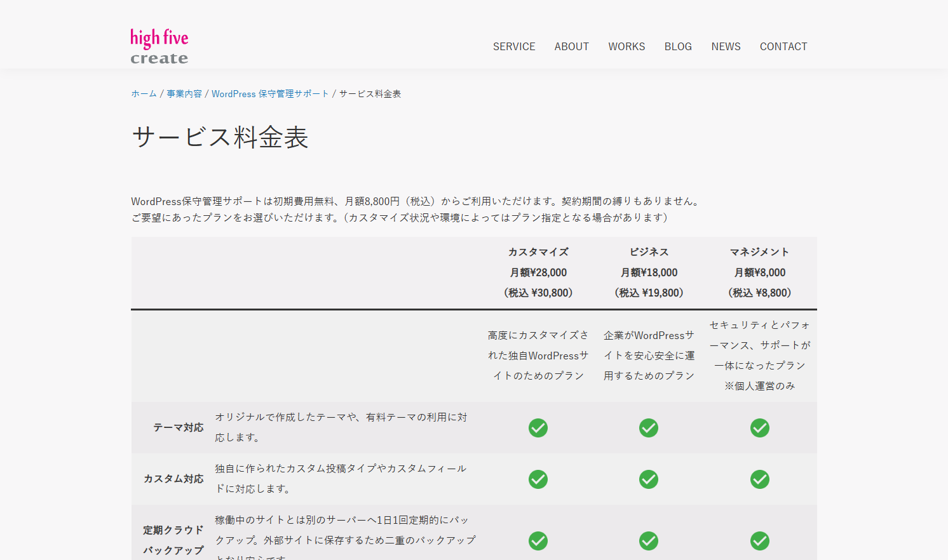Screen dimensions: 948x560
Task: Open the SERVICE menu item
Action: [x=514, y=46]
